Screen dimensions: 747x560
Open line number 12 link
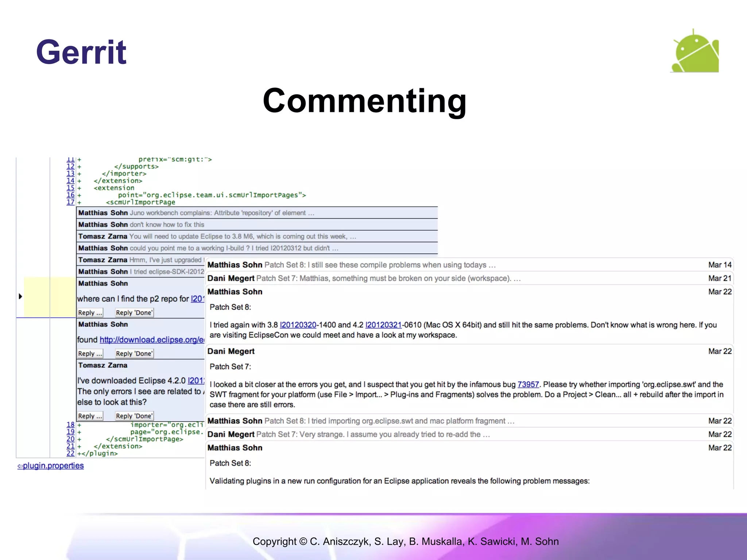point(70,167)
